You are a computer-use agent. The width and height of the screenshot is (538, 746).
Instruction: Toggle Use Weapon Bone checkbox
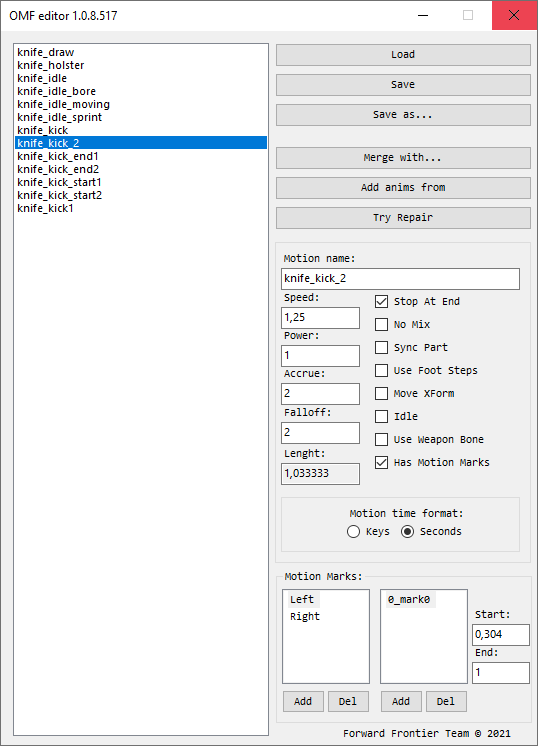381,439
